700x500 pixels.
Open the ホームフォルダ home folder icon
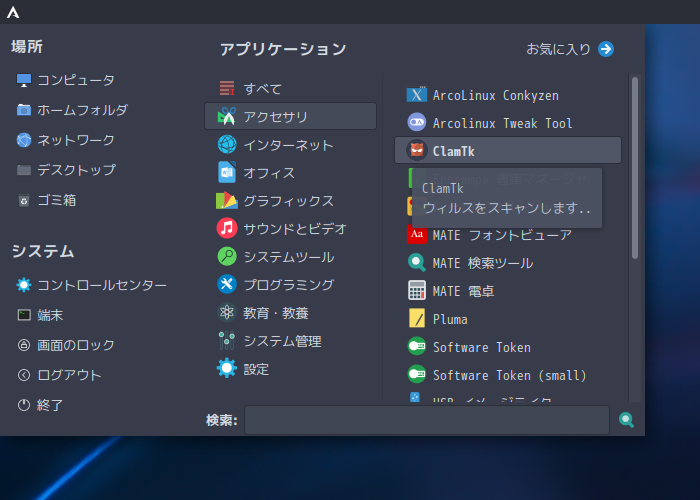point(24,110)
